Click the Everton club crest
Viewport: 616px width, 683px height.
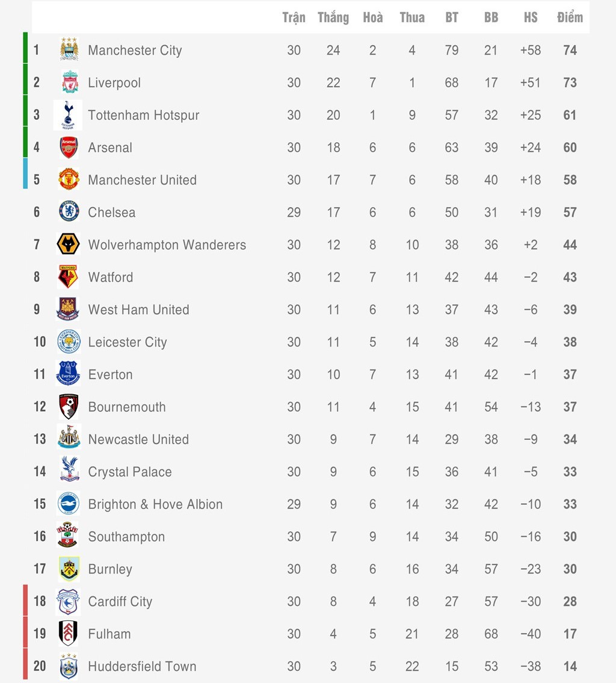[x=68, y=374]
